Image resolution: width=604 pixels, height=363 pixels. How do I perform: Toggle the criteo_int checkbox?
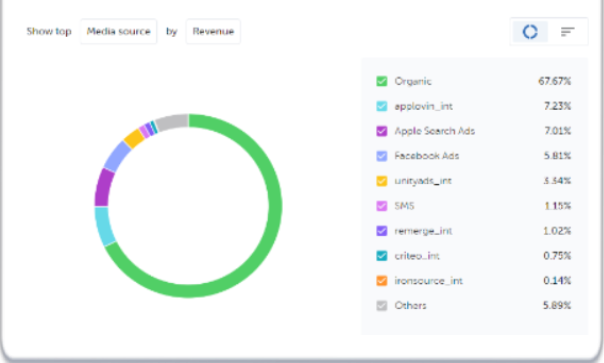[x=381, y=256]
